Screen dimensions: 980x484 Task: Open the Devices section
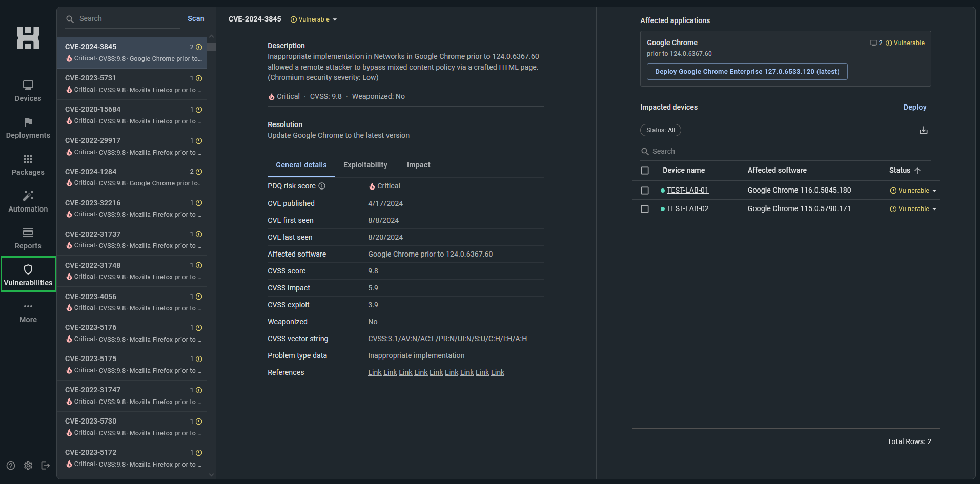[x=28, y=91]
